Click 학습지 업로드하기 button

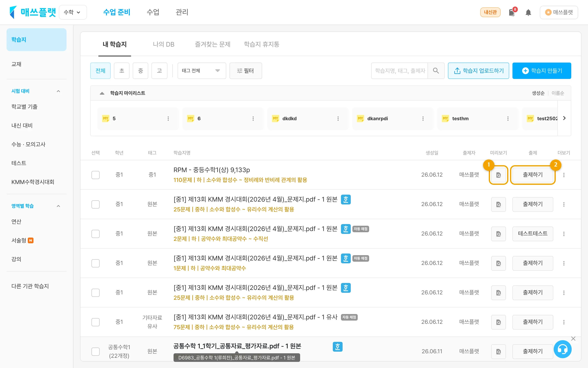(478, 71)
